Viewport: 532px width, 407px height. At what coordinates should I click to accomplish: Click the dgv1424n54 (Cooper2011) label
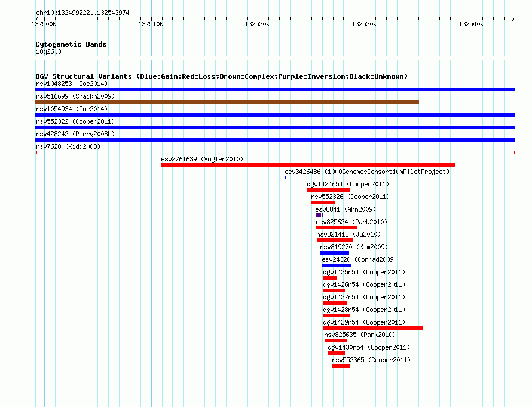348,184
